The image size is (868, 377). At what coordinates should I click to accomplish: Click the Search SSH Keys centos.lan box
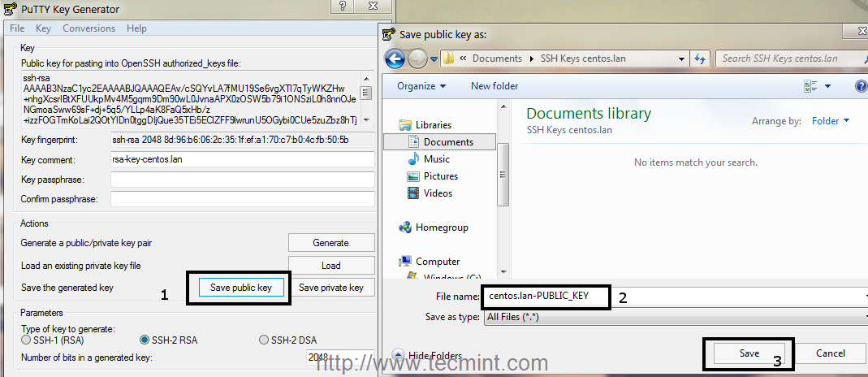(x=792, y=58)
